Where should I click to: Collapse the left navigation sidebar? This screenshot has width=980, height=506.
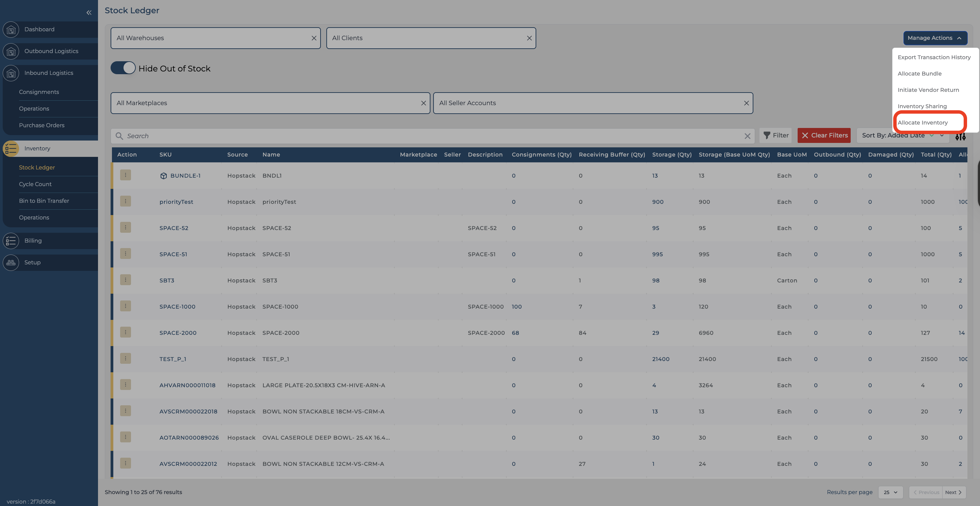(89, 12)
